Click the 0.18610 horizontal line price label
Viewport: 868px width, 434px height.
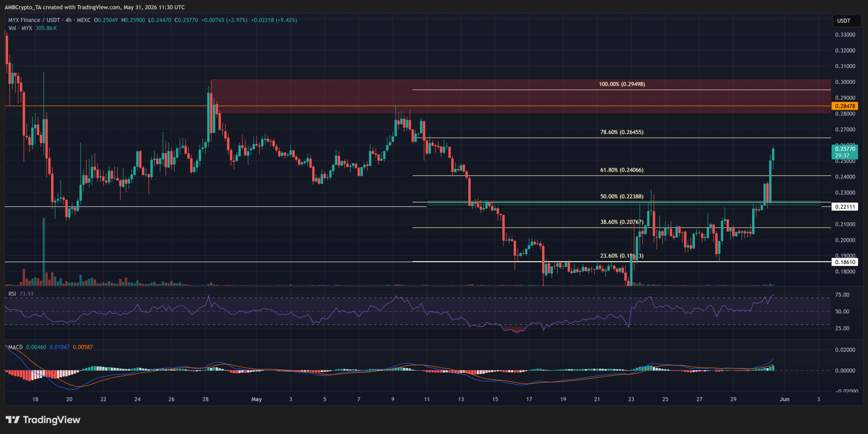point(845,262)
